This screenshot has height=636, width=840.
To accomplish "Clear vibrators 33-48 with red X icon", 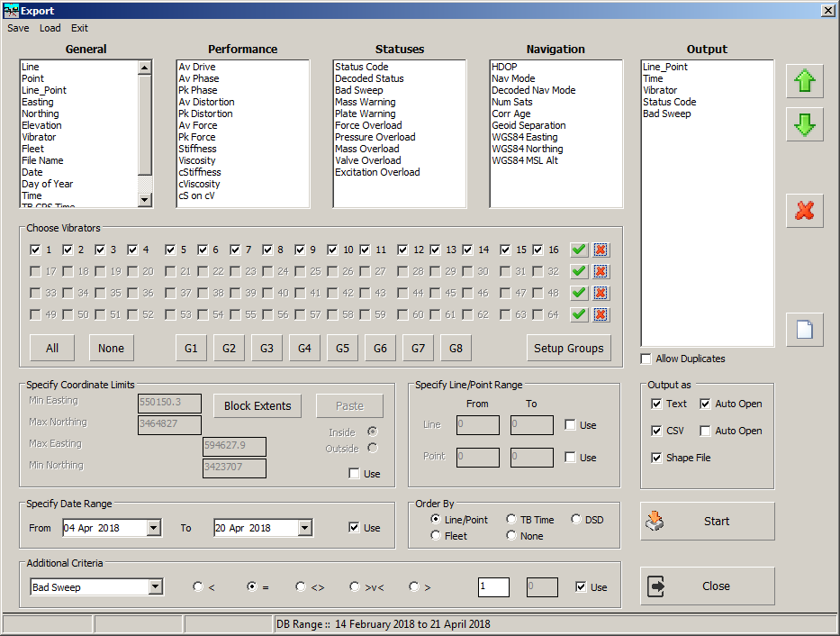I will [601, 293].
